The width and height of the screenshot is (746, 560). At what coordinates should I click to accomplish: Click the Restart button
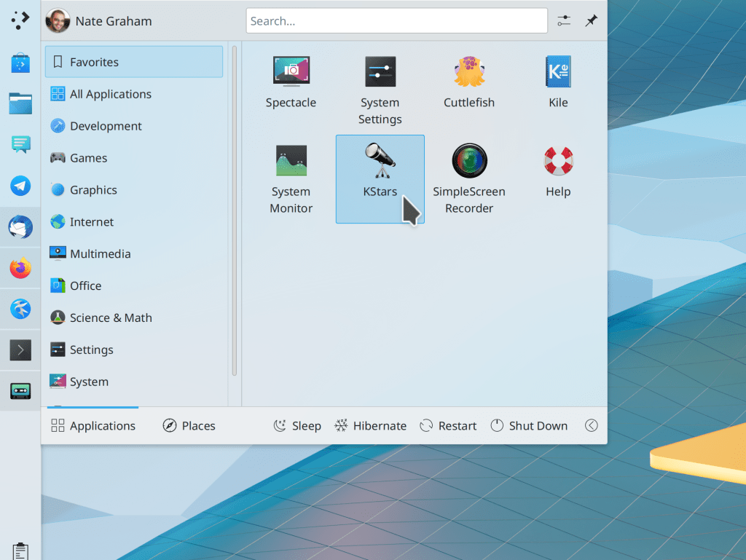coord(448,426)
